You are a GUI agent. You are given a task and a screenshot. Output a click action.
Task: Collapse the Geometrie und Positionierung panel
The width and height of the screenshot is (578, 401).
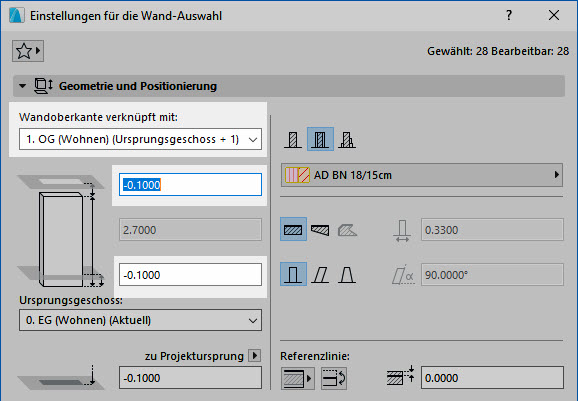(x=22, y=86)
